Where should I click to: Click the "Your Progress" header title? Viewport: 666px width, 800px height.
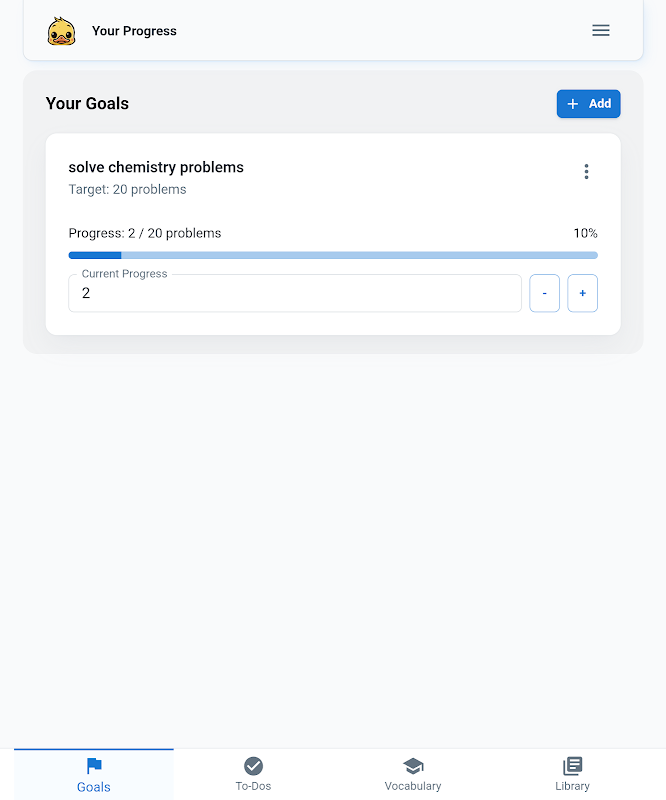coord(134,31)
